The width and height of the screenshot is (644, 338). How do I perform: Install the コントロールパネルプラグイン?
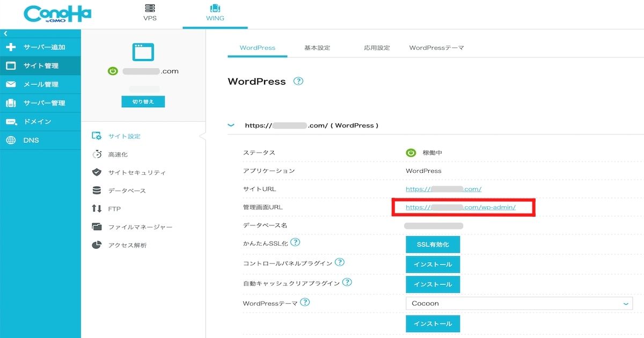pyautogui.click(x=433, y=264)
